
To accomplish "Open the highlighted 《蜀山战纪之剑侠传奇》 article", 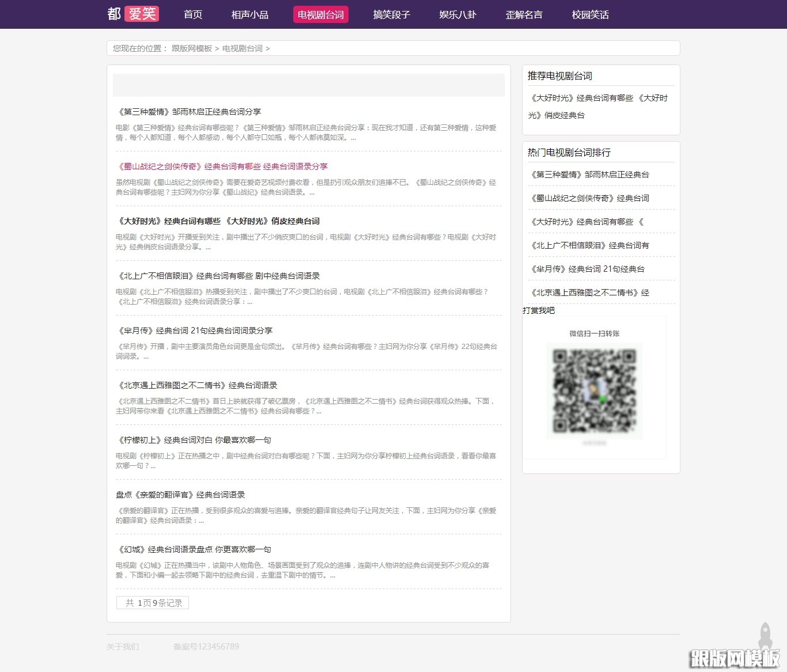I will (221, 166).
